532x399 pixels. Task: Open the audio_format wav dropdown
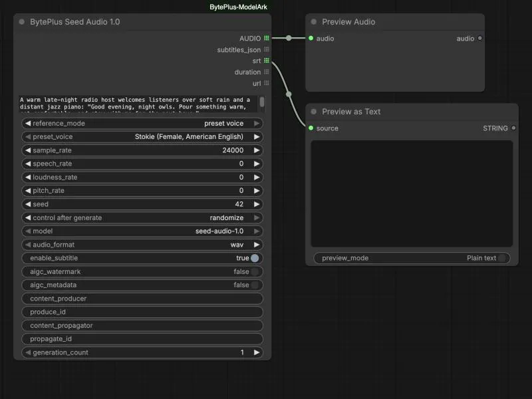(x=142, y=245)
